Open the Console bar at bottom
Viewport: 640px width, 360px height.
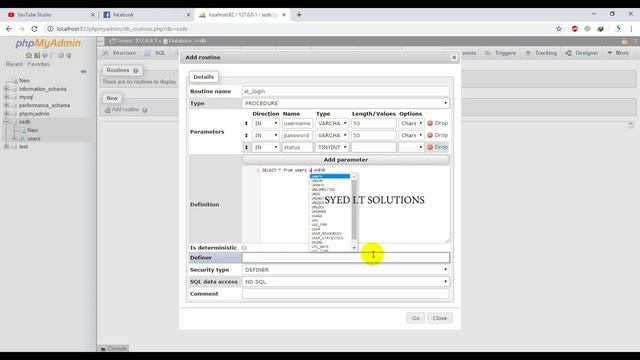[114, 349]
